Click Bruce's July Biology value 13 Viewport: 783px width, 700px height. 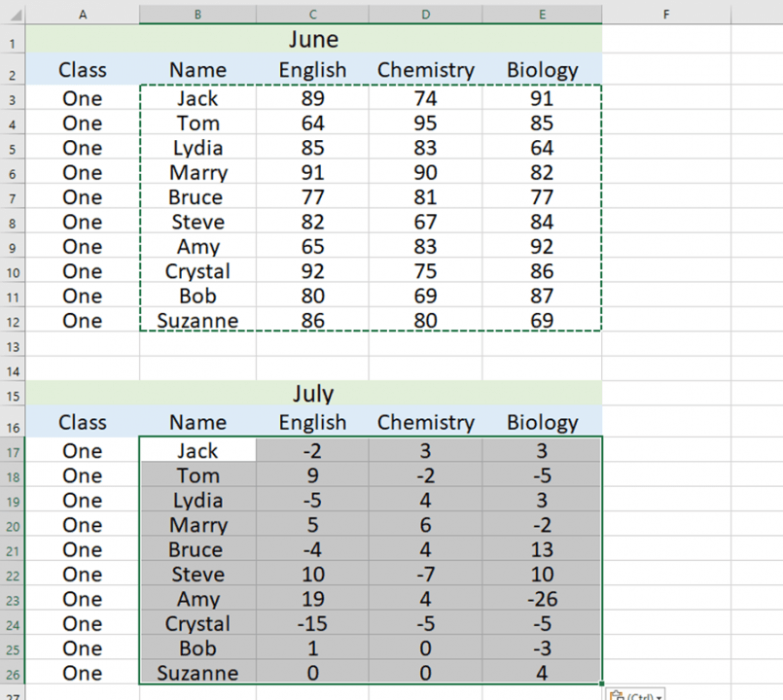[543, 549]
